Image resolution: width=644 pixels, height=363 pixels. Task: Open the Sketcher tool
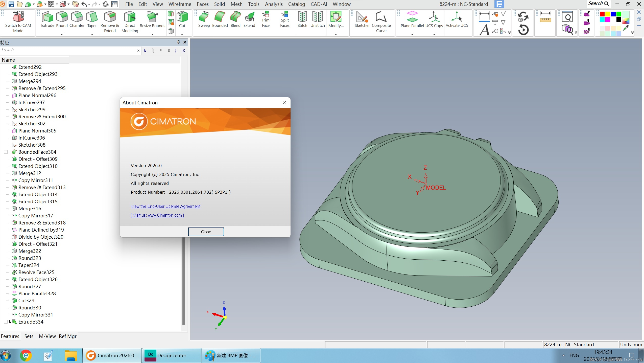tap(362, 19)
